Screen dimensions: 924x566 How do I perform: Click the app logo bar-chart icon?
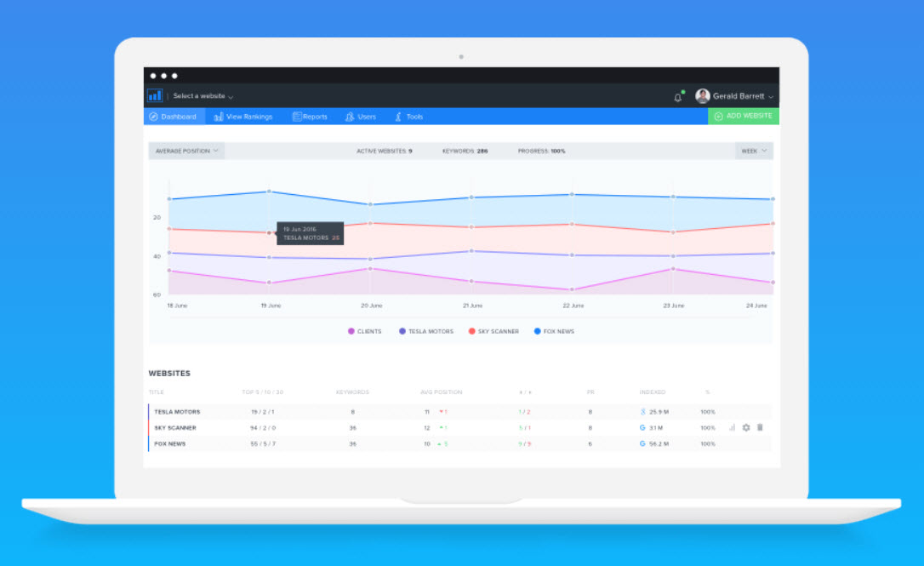click(154, 96)
